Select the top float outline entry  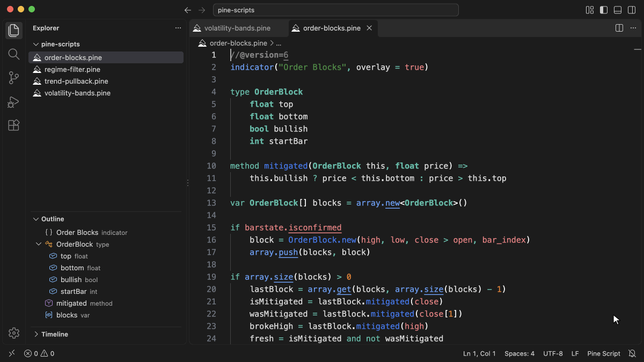click(106, 256)
